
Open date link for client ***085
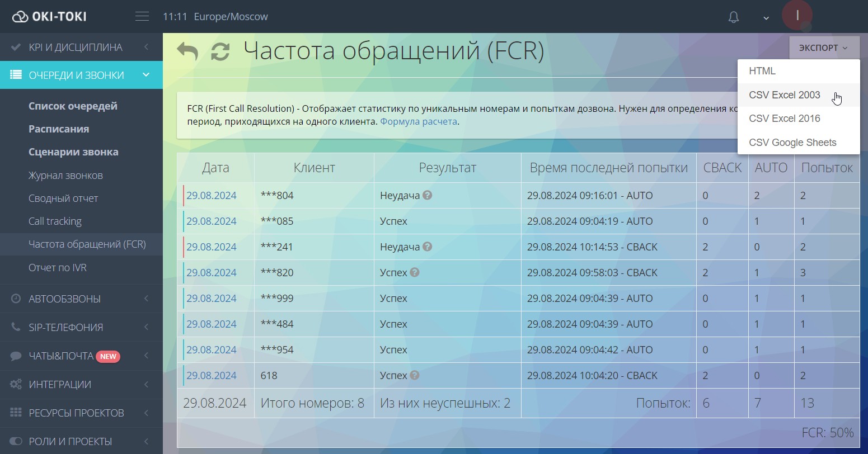[x=212, y=221]
